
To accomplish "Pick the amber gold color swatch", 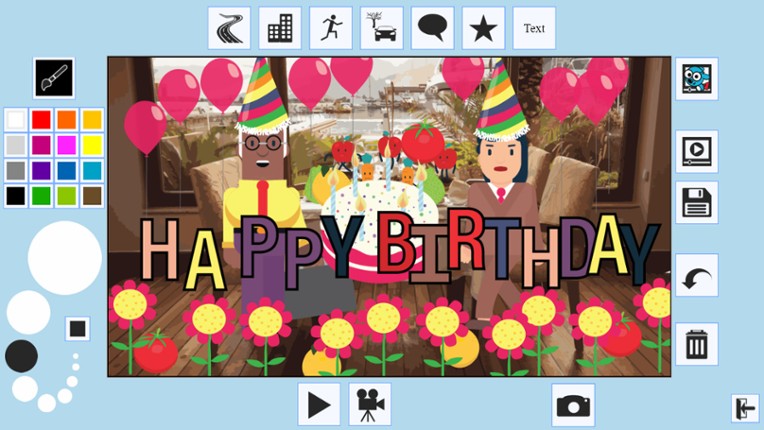I will pos(92,120).
